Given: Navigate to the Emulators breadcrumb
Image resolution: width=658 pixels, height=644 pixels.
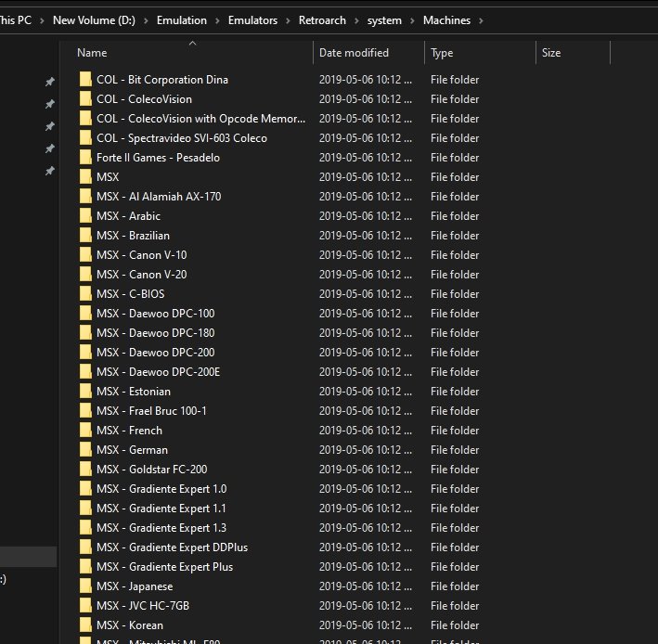Looking at the screenshot, I should (252, 20).
